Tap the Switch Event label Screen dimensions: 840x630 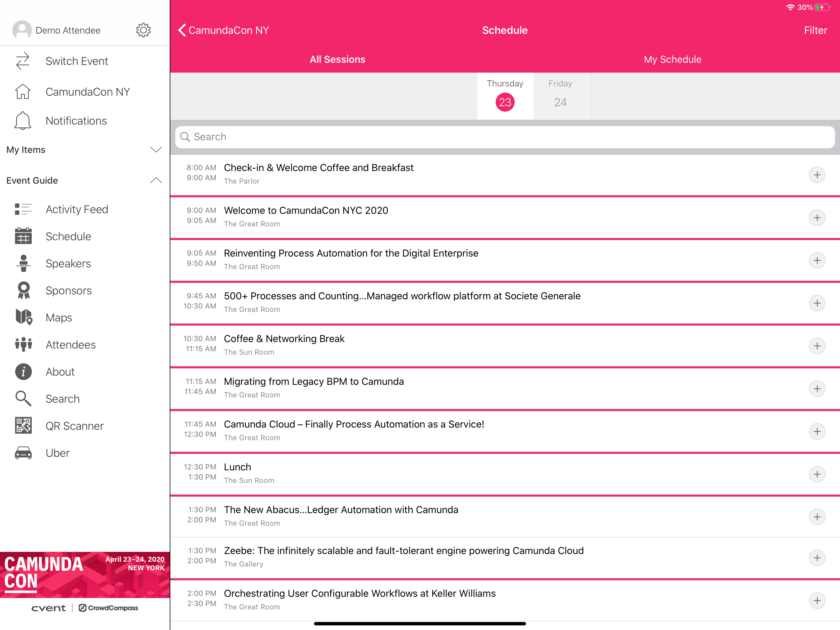pos(77,61)
